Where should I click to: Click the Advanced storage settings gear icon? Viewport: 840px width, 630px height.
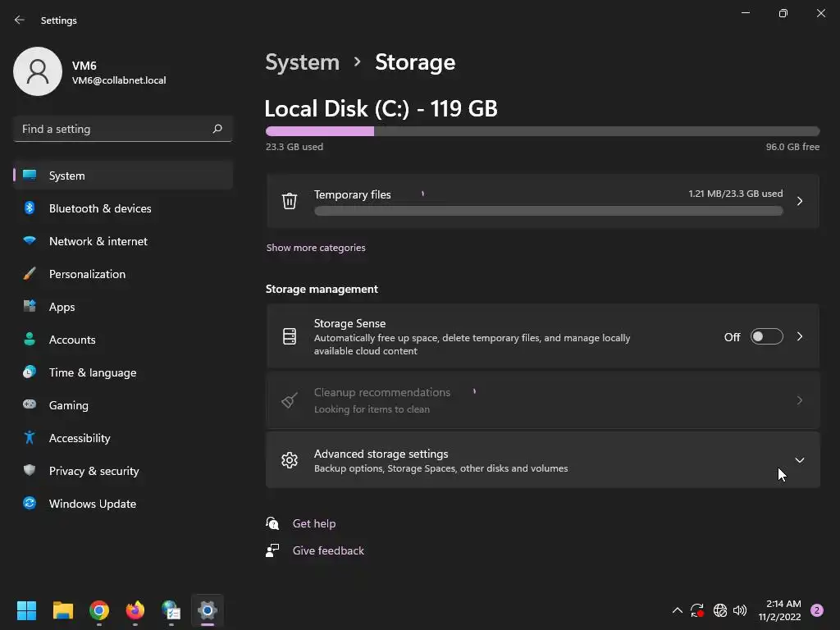pos(290,460)
